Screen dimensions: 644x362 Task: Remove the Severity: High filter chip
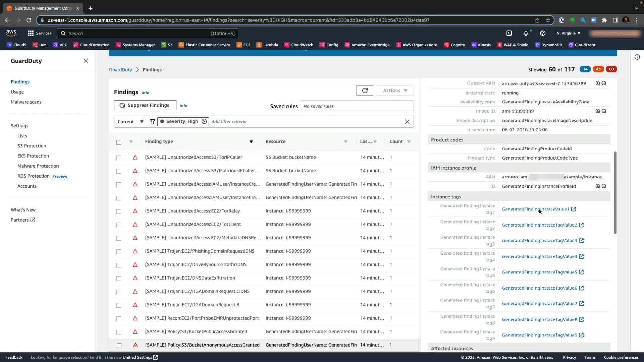click(x=204, y=121)
